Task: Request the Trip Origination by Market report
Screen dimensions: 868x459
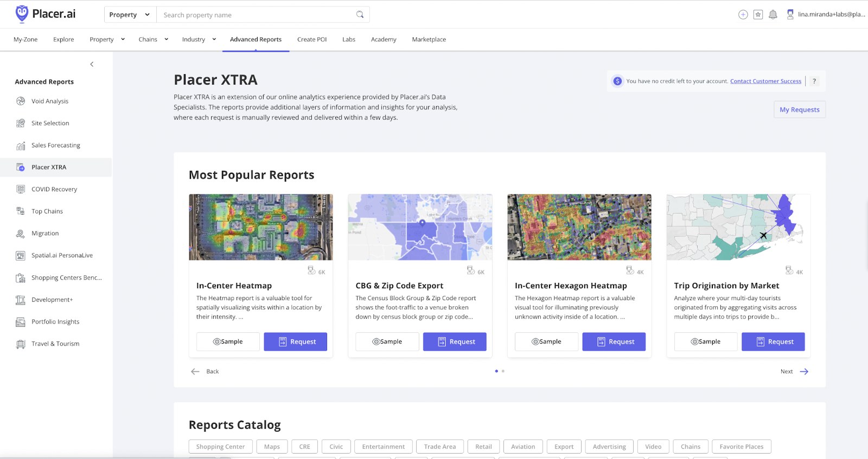Action: click(773, 342)
